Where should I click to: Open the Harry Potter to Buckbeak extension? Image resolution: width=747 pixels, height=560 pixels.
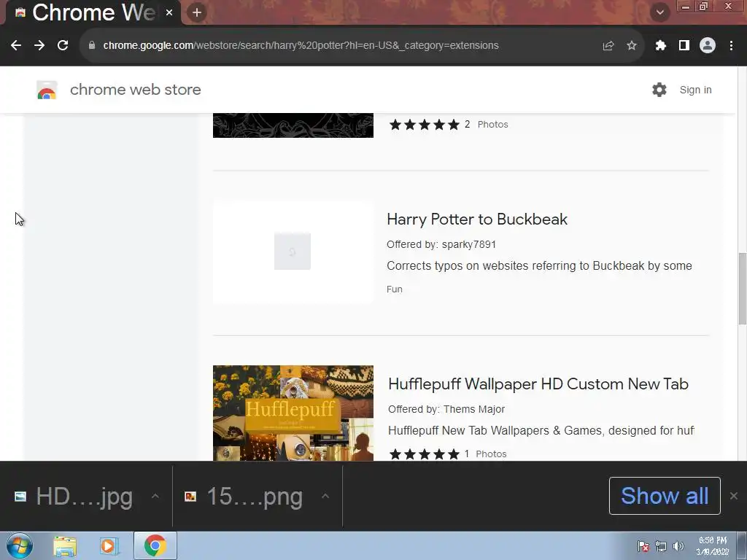(x=477, y=219)
